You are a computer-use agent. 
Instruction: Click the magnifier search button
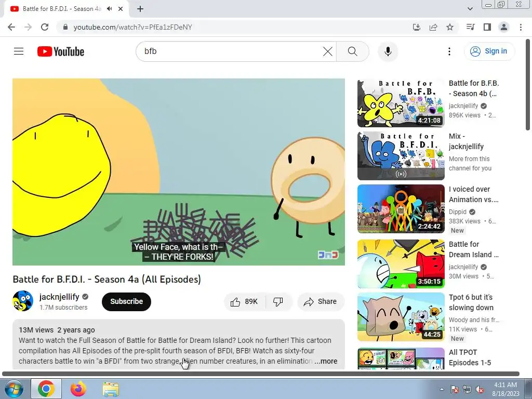[x=353, y=51]
